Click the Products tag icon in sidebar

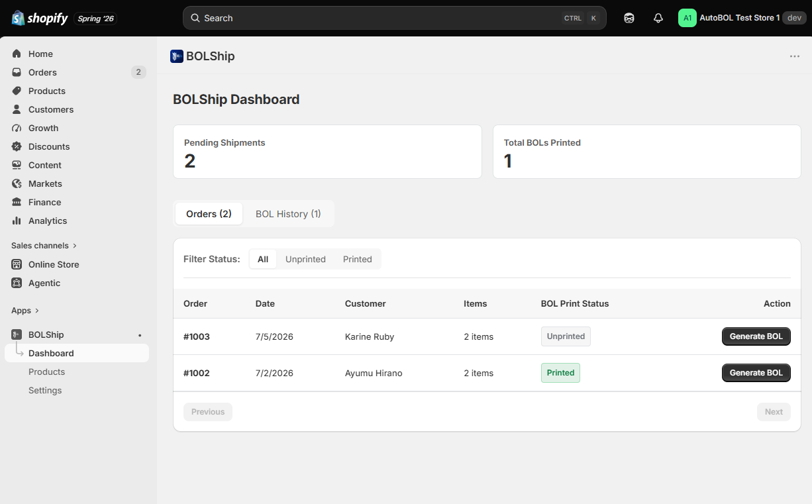17,91
